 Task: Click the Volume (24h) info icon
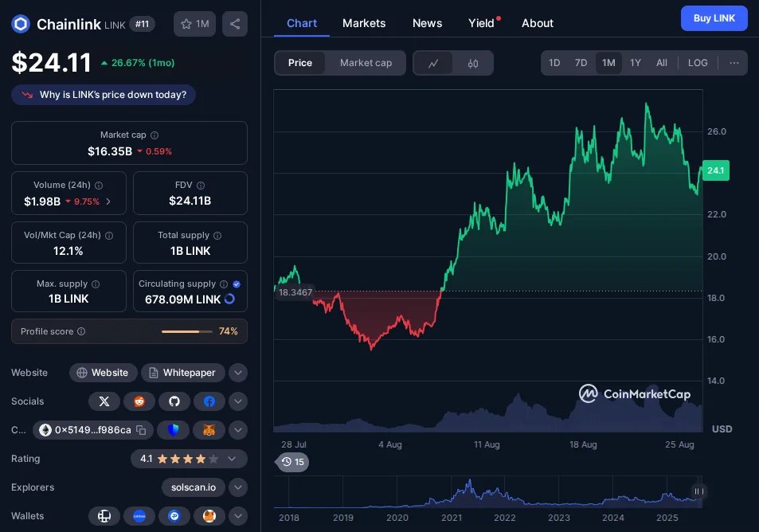coord(99,186)
